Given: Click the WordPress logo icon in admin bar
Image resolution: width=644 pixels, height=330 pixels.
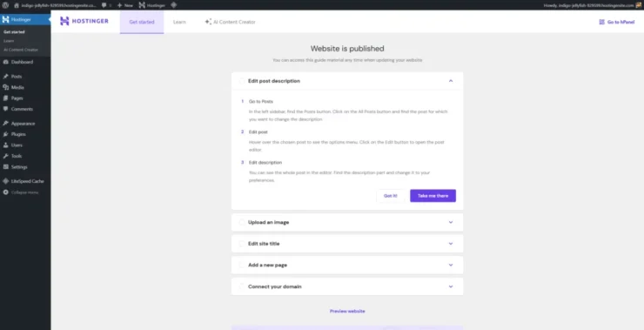Looking at the screenshot, I should (x=5, y=5).
